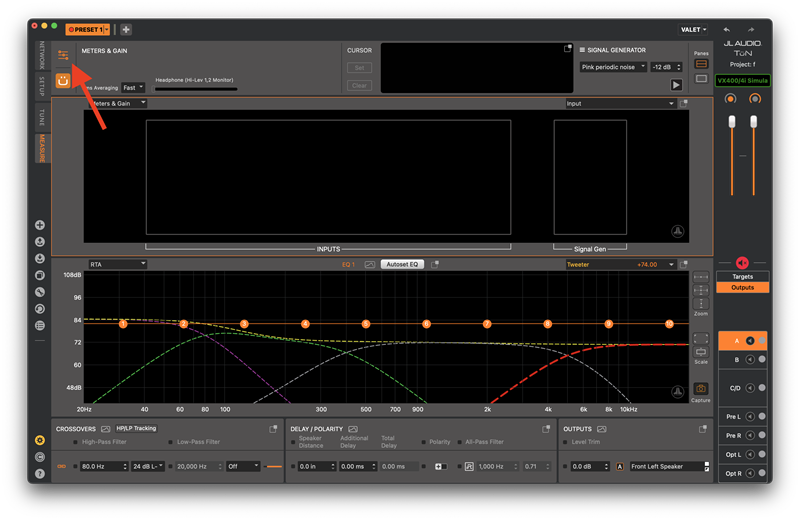
Task: Switch to the NETWORK tab
Action: (x=42, y=55)
